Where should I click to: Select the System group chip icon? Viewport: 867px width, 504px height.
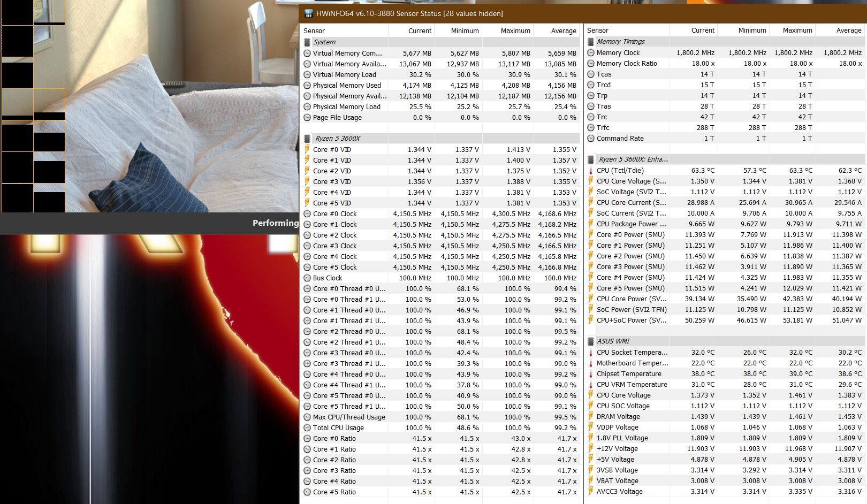307,42
